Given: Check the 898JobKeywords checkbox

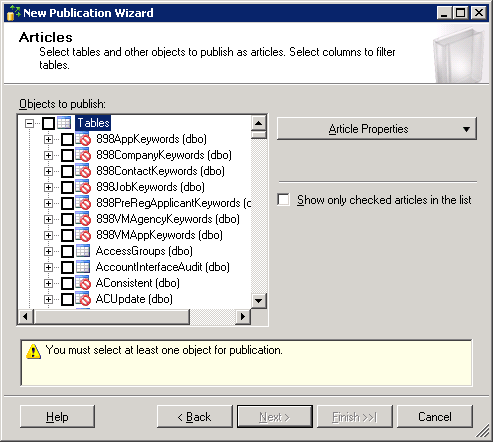Looking at the screenshot, I should 67,187.
